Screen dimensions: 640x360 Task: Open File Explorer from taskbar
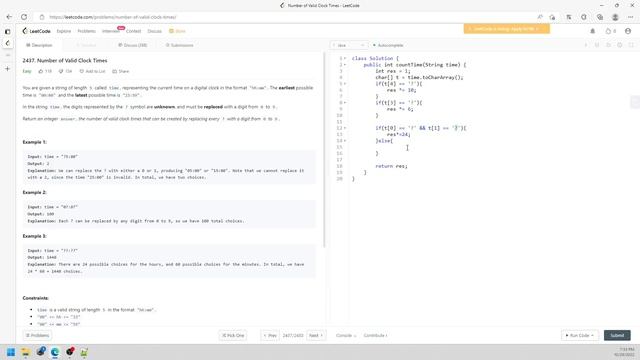coord(25,352)
